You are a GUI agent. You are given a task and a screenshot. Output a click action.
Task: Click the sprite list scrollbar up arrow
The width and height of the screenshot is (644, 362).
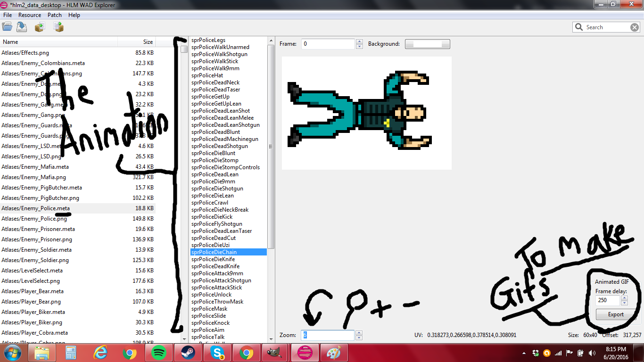coord(271,41)
